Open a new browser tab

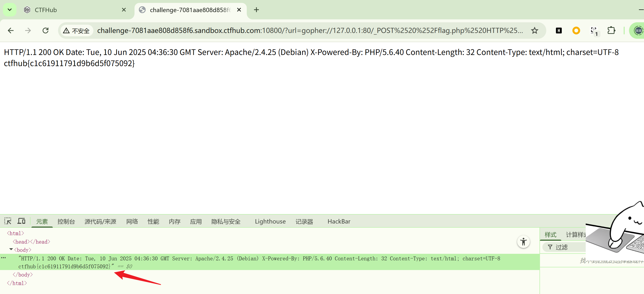coord(256,10)
